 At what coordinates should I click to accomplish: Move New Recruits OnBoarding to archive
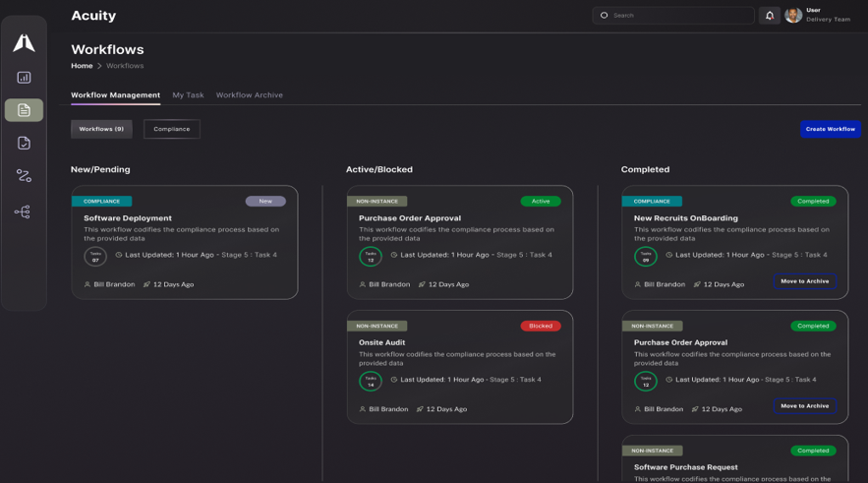(804, 281)
